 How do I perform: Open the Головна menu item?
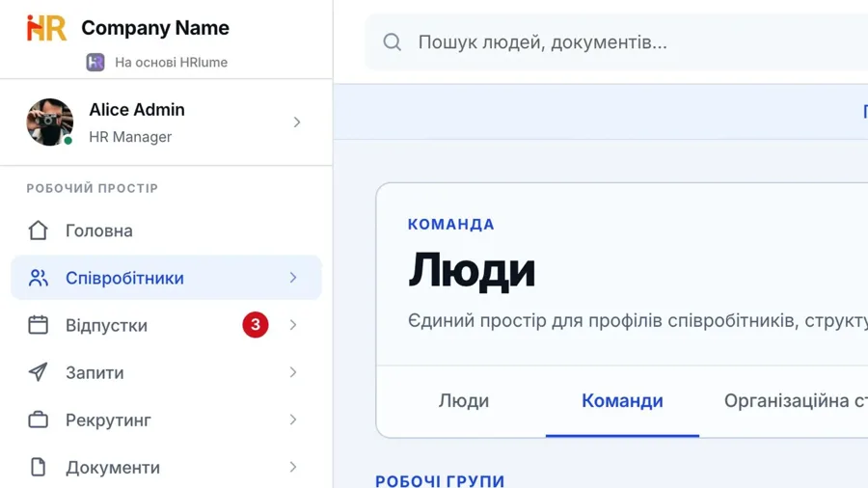[166, 230]
